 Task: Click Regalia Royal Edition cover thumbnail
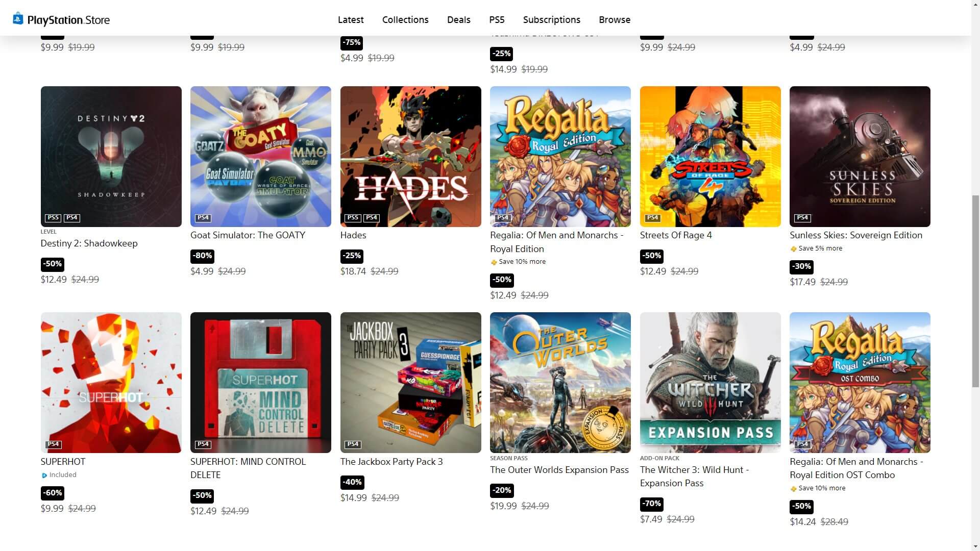560,157
